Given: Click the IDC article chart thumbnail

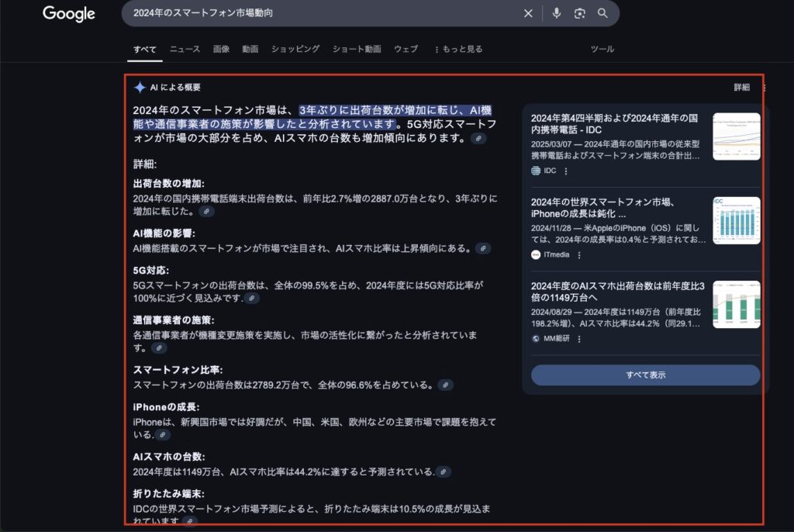Looking at the screenshot, I should point(737,136).
